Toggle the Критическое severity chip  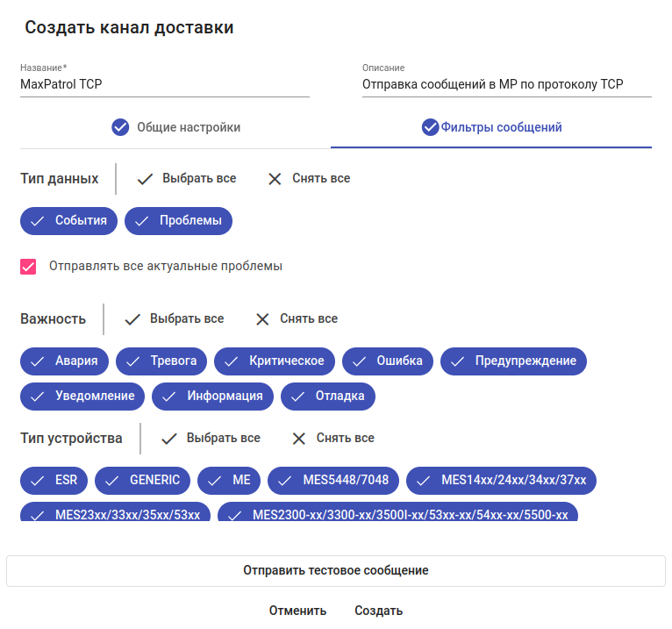pyautogui.click(x=275, y=361)
